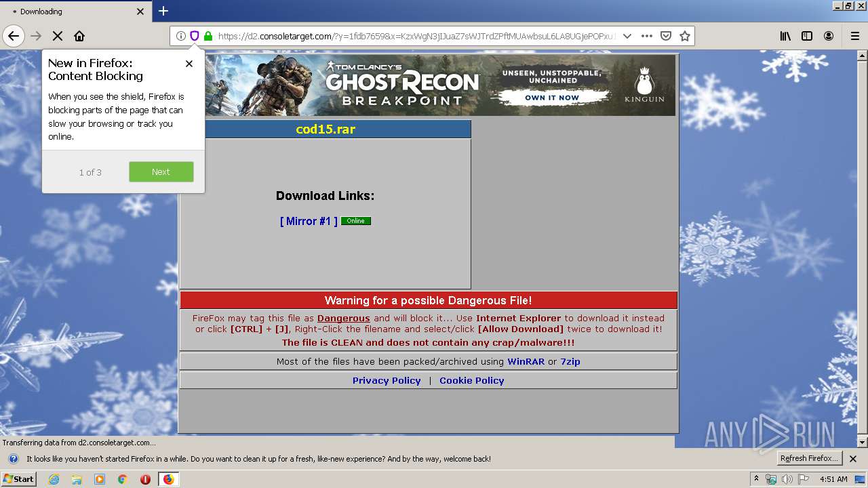Viewport: 868px width, 488px height.
Task: Open the Firefox home page
Action: pyautogui.click(x=79, y=36)
